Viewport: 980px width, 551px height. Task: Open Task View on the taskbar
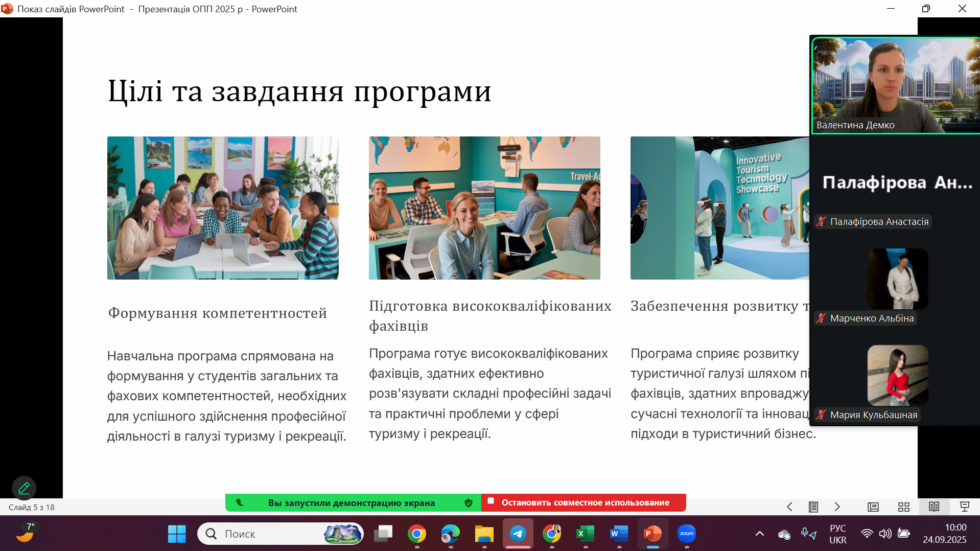click(383, 534)
